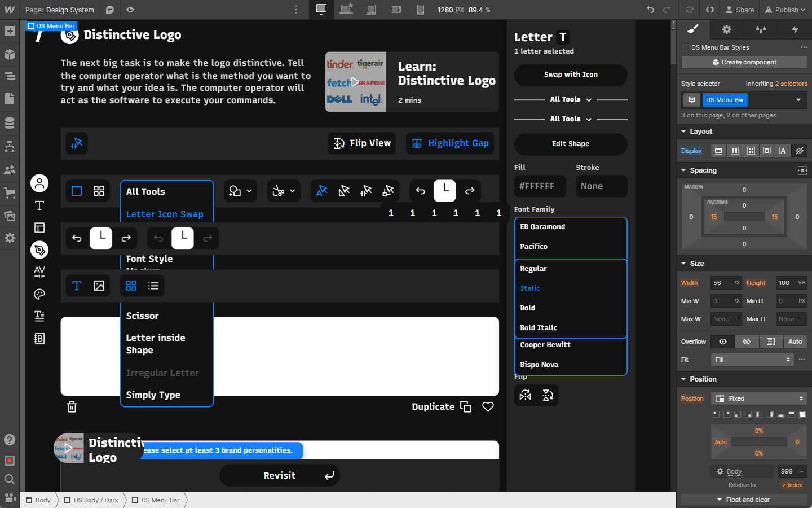Open the search magnifier in left sidebar
Screen dimensions: 812x508
10,479
